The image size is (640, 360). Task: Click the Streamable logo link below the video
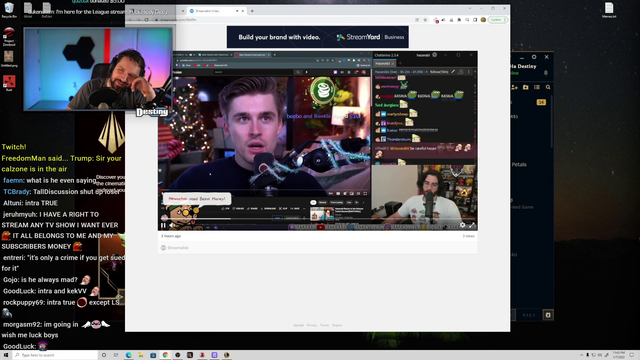[x=175, y=248]
